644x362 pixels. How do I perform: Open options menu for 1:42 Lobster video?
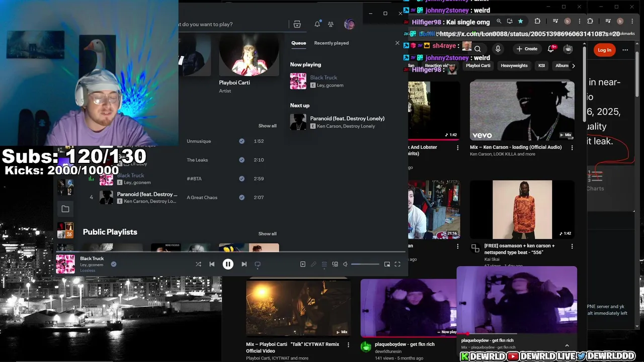(x=457, y=148)
